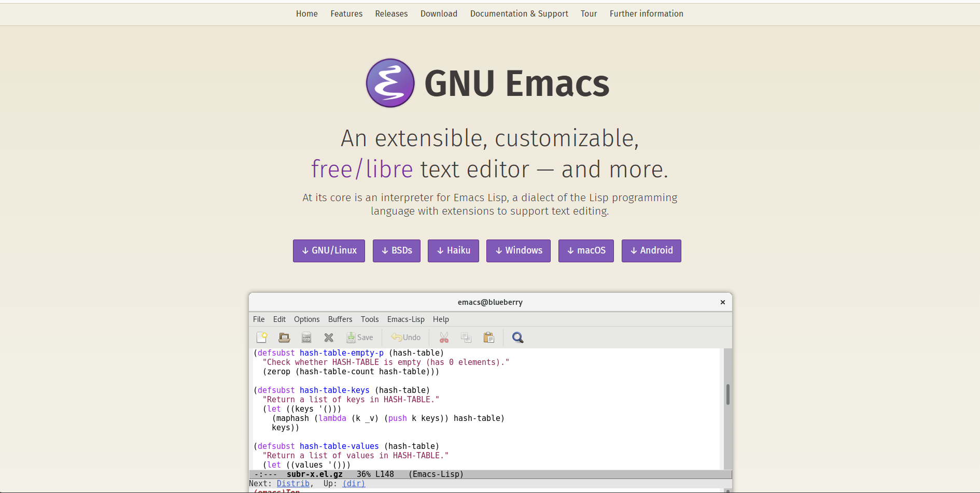Click hash-table-values function name in code
This screenshot has width=980, height=493.
pyautogui.click(x=339, y=446)
